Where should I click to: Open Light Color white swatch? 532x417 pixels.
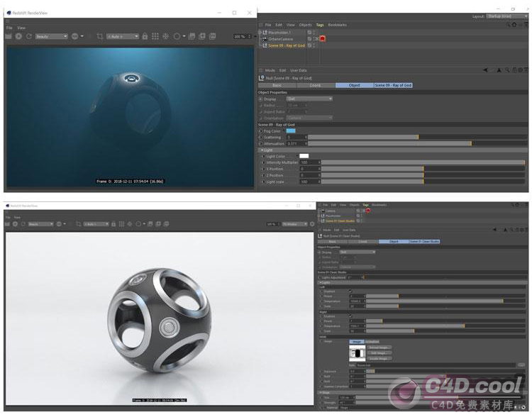(304, 156)
